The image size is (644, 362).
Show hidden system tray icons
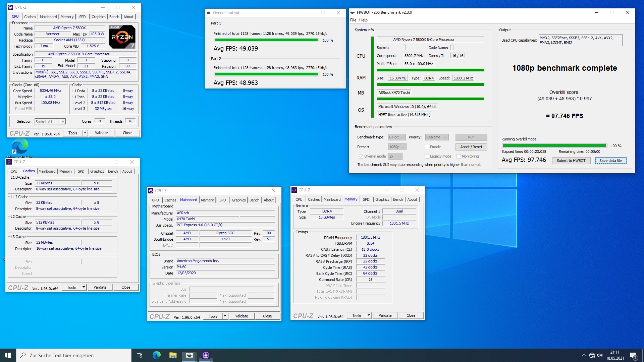pyautogui.click(x=584, y=355)
